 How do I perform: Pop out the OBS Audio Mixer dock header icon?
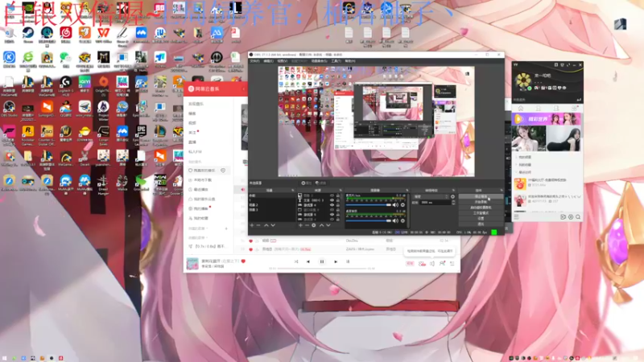407,190
